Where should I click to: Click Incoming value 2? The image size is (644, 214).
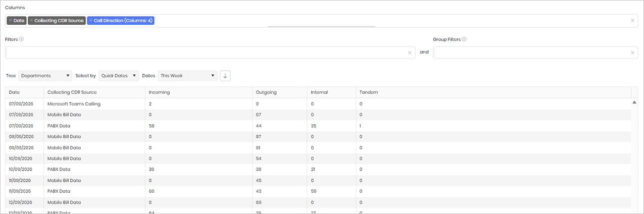(x=150, y=104)
